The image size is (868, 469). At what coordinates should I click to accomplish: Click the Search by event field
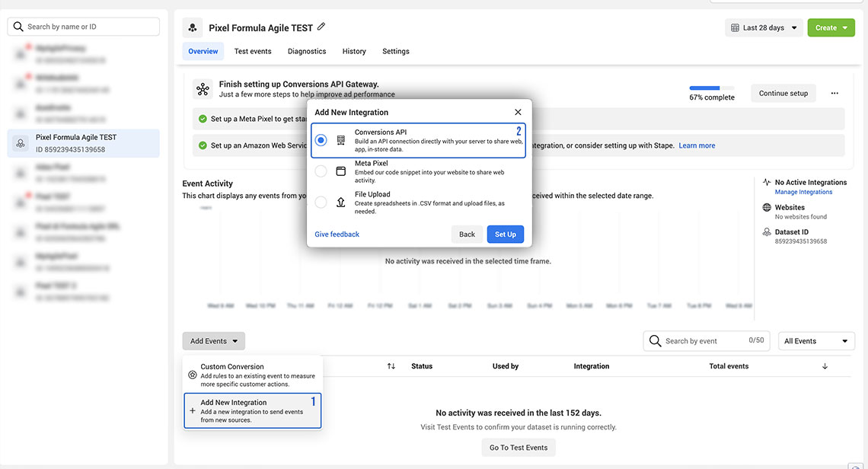tap(700, 341)
